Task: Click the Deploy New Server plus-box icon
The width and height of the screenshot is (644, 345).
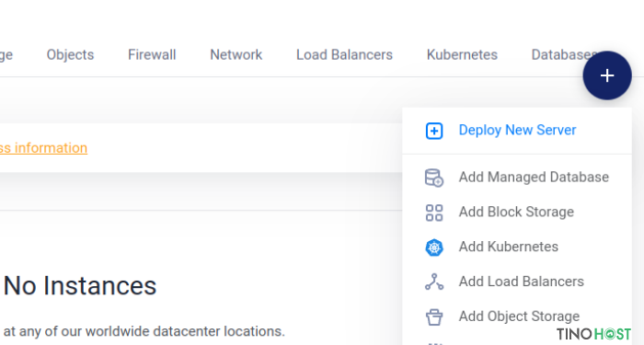Action: tap(434, 131)
